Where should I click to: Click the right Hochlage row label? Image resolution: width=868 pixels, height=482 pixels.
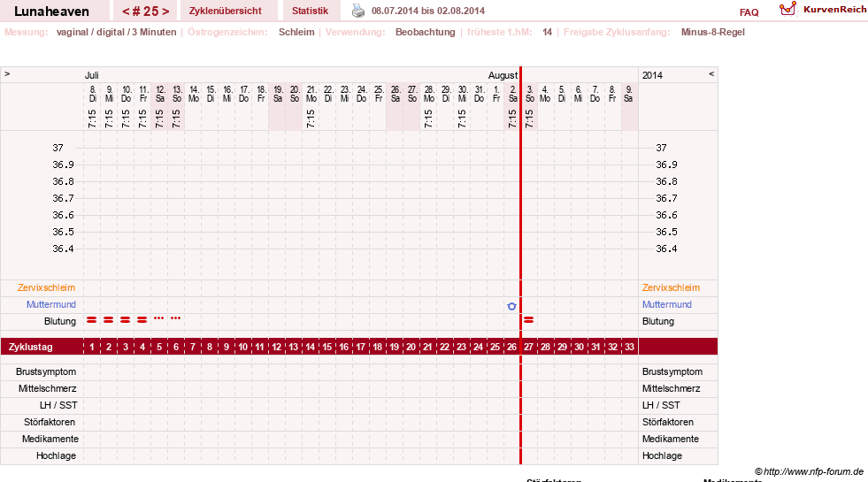662,455
